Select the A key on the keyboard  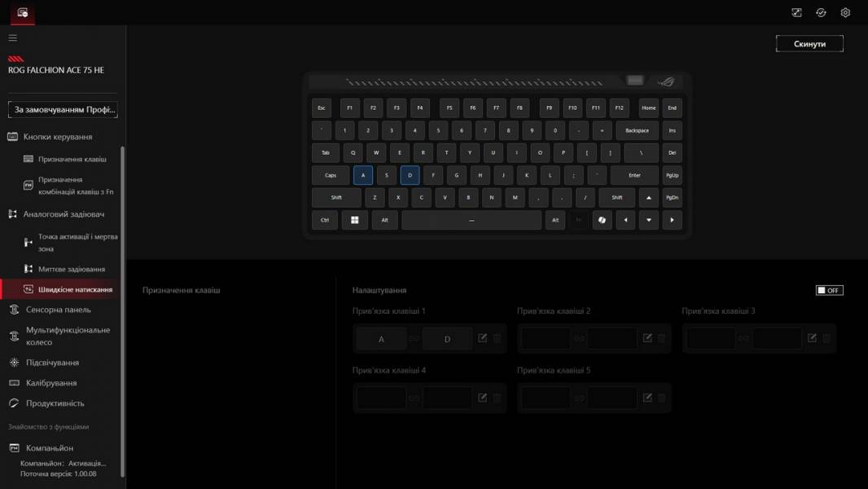(x=363, y=175)
